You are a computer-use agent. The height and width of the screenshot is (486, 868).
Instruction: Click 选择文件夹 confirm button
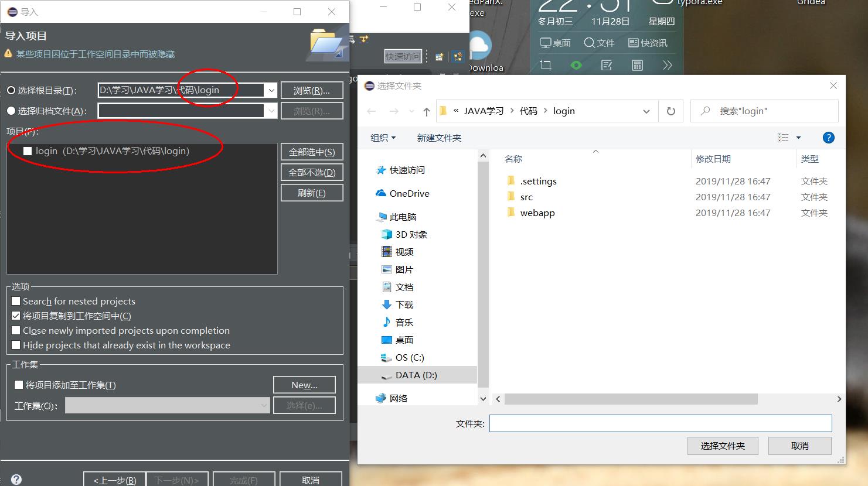pyautogui.click(x=723, y=446)
